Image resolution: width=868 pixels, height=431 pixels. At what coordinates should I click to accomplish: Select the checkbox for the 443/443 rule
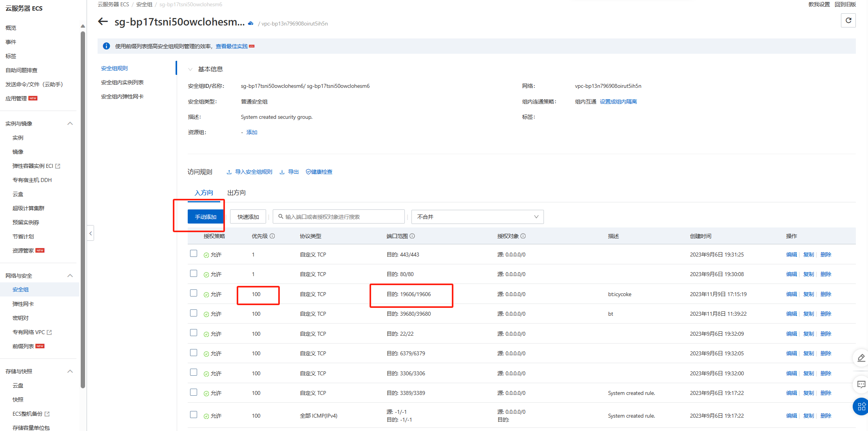(194, 253)
